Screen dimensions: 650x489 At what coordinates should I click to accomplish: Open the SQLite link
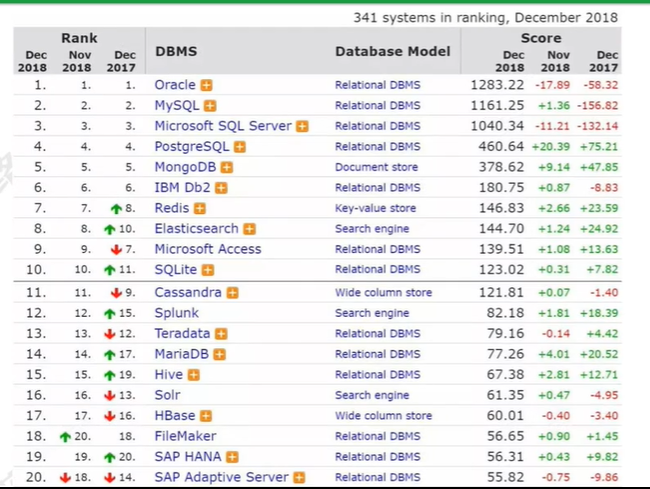(176, 270)
